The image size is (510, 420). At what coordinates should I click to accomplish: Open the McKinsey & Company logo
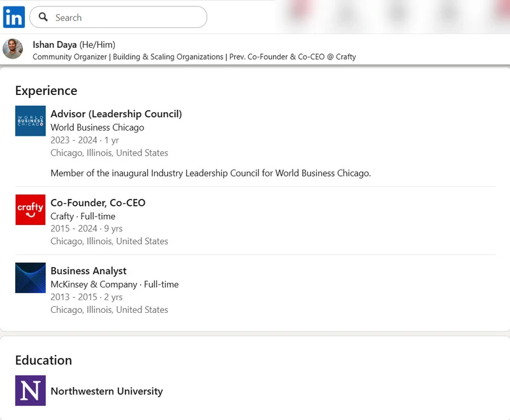click(31, 278)
